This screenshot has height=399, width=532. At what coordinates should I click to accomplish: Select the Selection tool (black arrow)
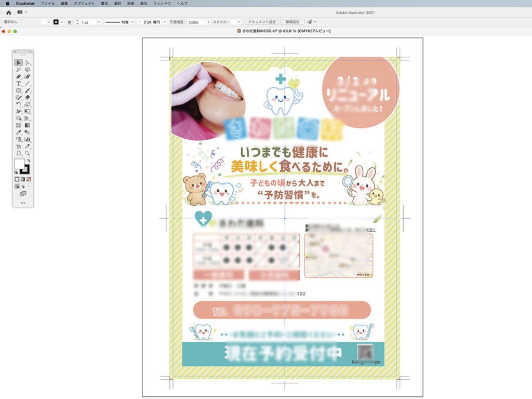[18, 63]
